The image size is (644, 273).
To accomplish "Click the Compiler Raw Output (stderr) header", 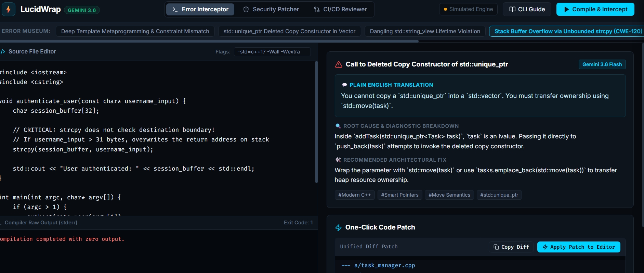I will (41, 223).
